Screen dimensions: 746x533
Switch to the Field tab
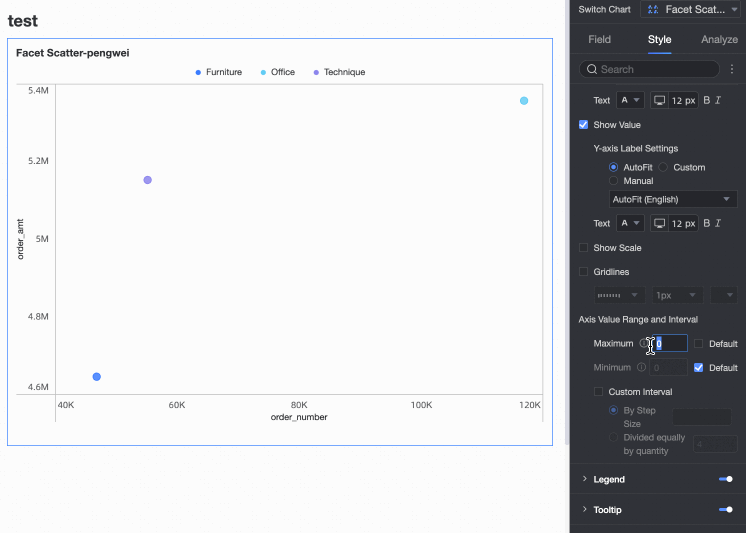tap(599, 39)
